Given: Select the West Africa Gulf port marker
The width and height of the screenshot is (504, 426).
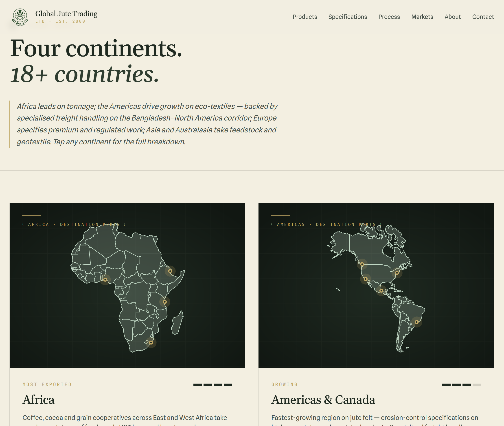Looking at the screenshot, I should (105, 280).
